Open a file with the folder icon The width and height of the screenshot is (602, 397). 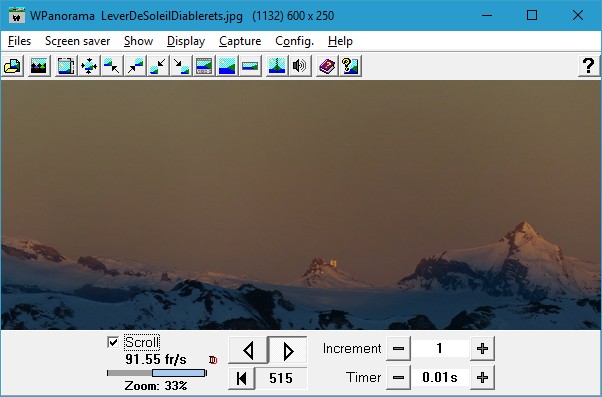(13, 66)
